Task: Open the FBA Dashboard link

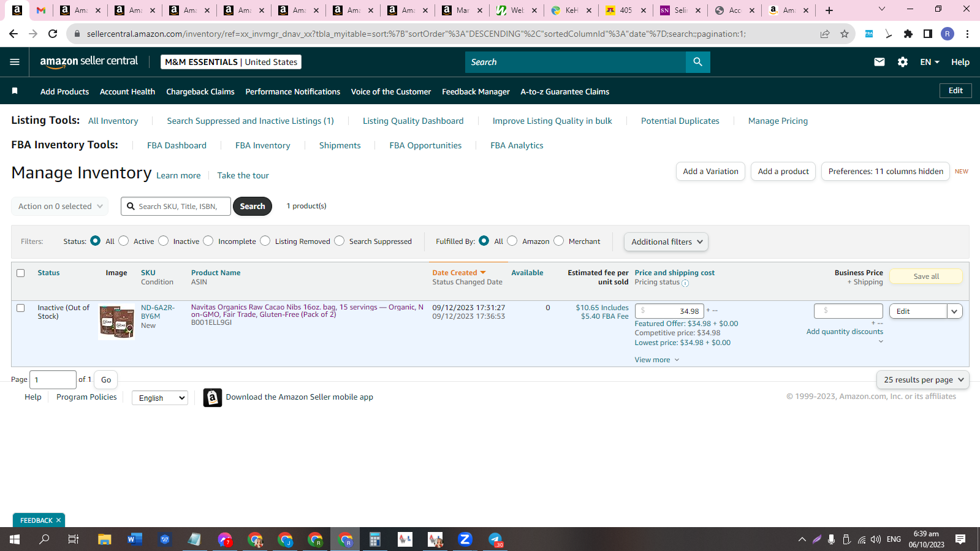Action: pyautogui.click(x=177, y=145)
